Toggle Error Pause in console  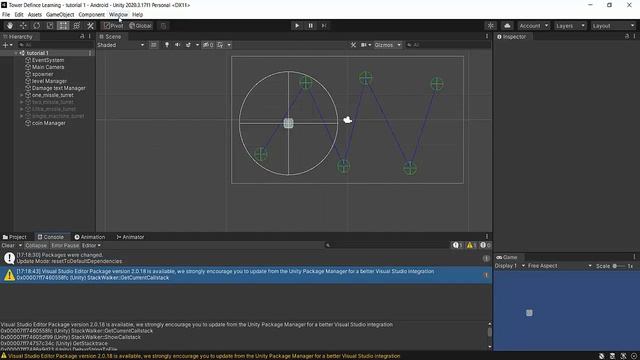click(x=65, y=245)
